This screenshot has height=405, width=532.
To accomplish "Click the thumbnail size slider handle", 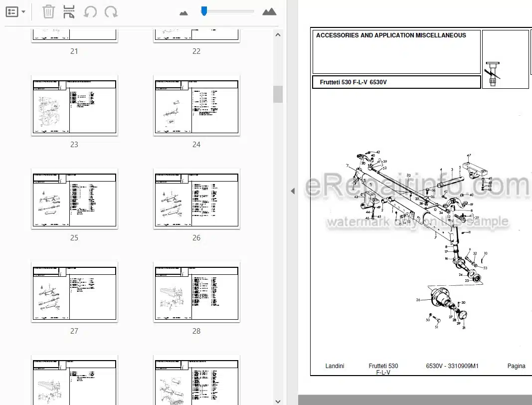I will click(x=204, y=11).
